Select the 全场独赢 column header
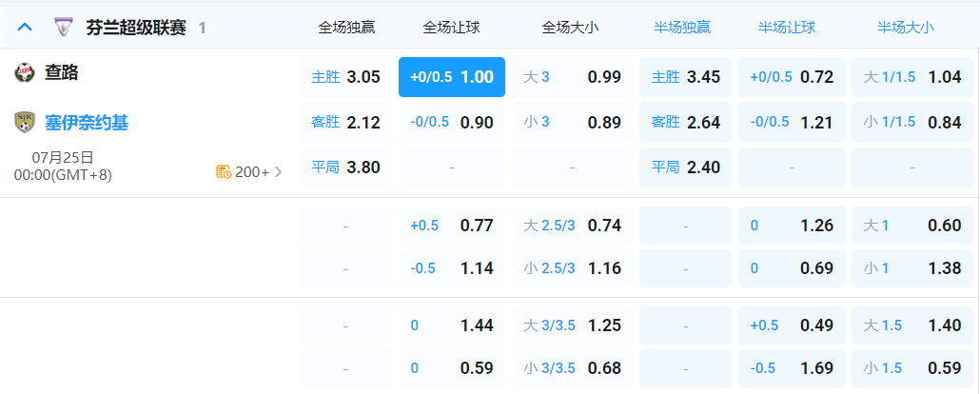The image size is (980, 394). [347, 28]
